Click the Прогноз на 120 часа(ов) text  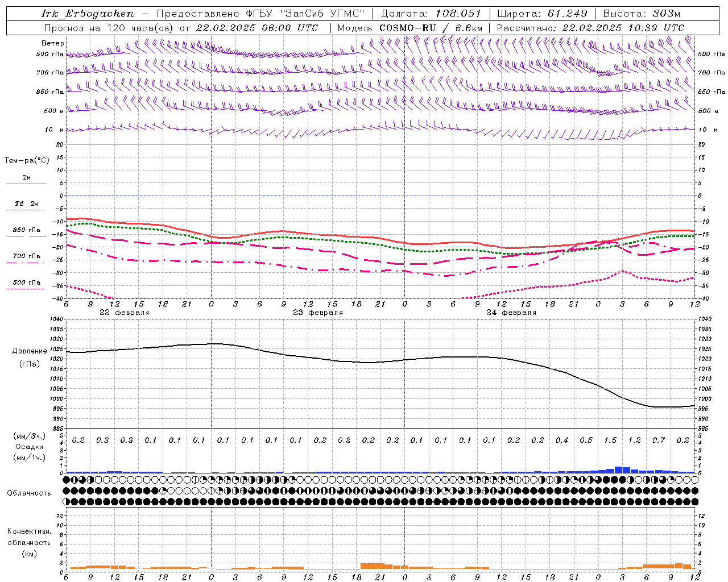(109, 28)
